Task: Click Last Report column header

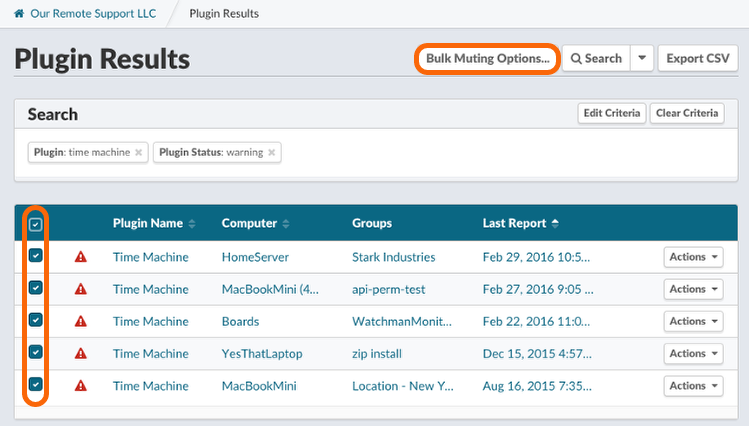Action: click(514, 224)
